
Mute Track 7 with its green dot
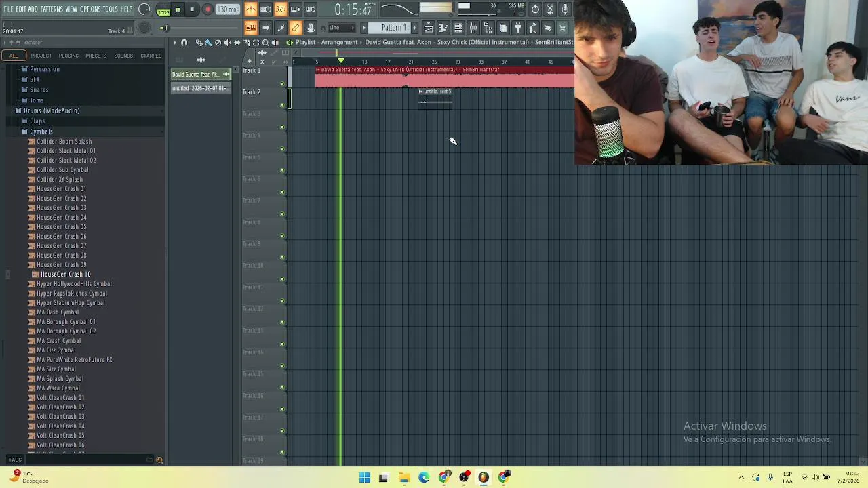tap(282, 214)
